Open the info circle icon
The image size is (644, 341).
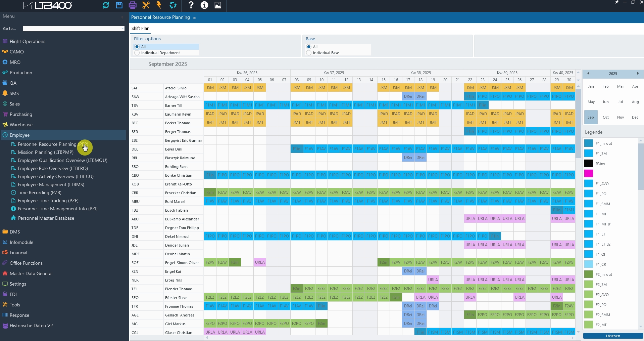[x=204, y=5]
